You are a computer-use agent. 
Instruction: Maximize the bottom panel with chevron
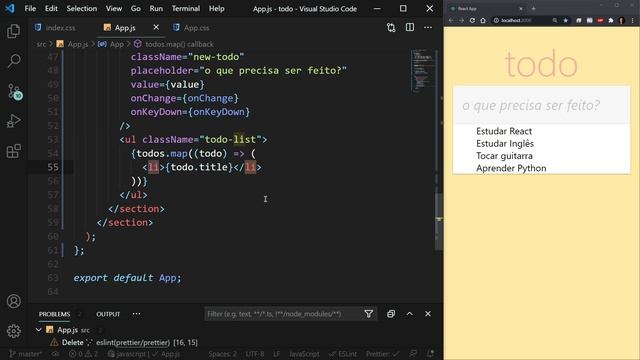tap(409, 314)
